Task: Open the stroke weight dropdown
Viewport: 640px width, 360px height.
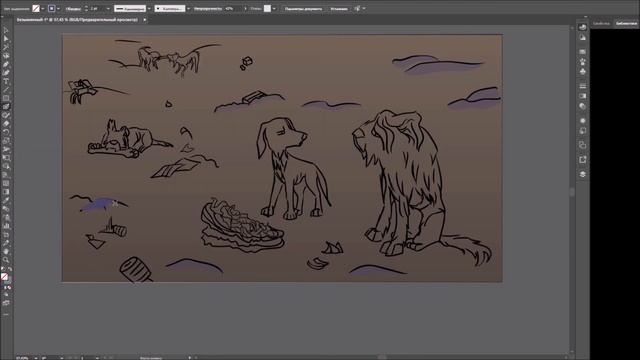Action: tap(108, 9)
